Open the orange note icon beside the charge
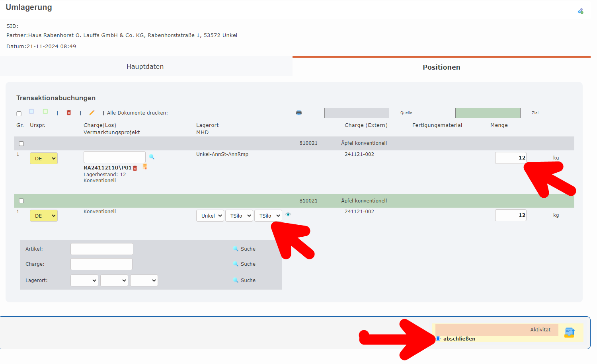 pos(145,167)
